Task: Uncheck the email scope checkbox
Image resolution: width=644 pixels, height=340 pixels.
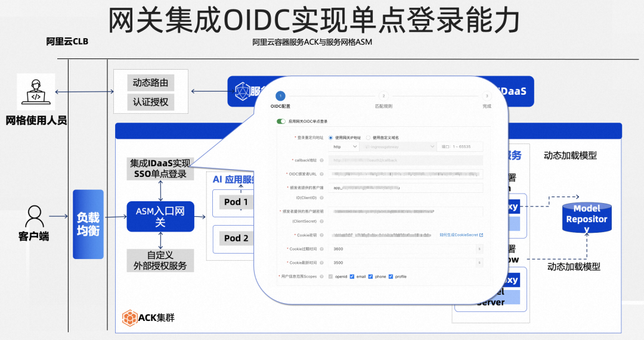Action: (352, 276)
